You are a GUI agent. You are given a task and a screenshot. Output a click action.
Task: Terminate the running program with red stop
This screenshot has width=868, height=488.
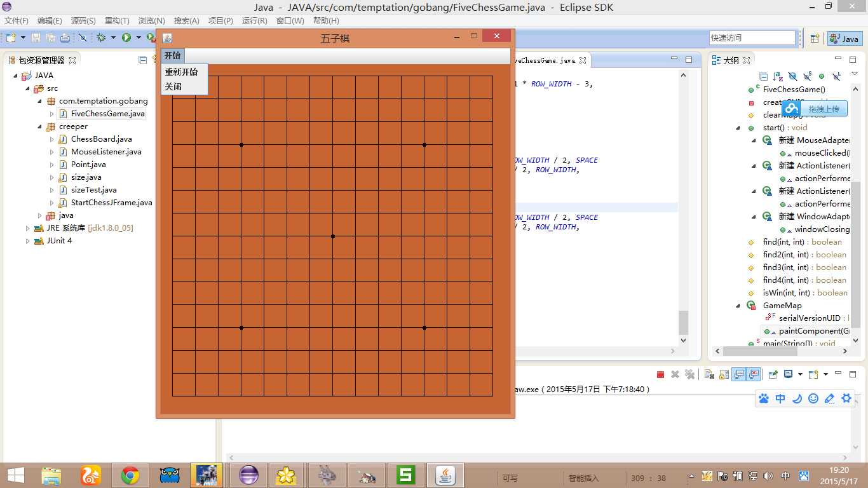coord(661,375)
